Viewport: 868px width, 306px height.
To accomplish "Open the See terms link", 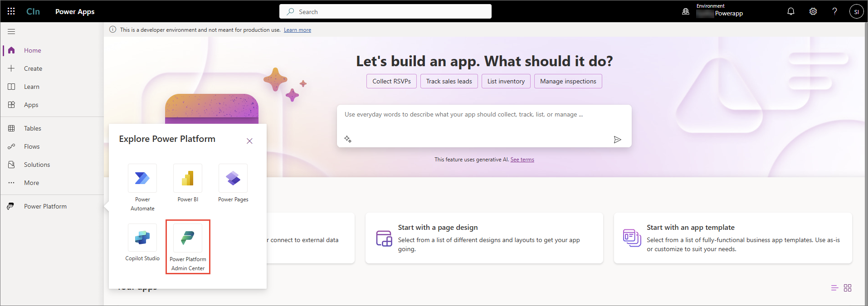I will tap(522, 160).
